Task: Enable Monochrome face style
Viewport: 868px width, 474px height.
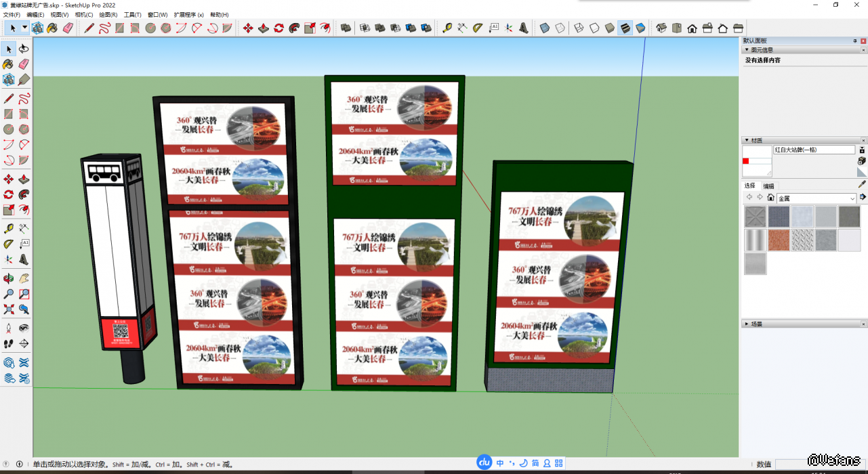Action: [x=640, y=28]
